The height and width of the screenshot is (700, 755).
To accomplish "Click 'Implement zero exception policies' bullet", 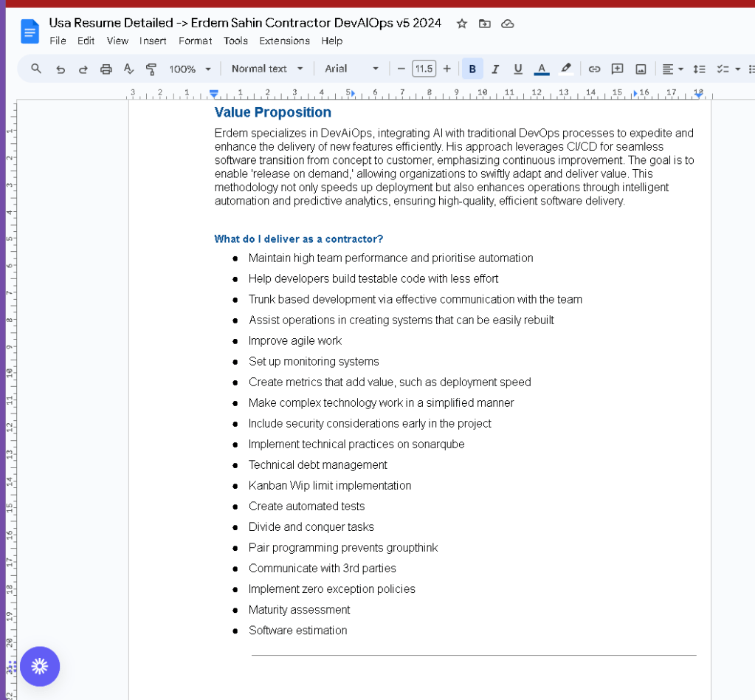I will [x=332, y=589].
